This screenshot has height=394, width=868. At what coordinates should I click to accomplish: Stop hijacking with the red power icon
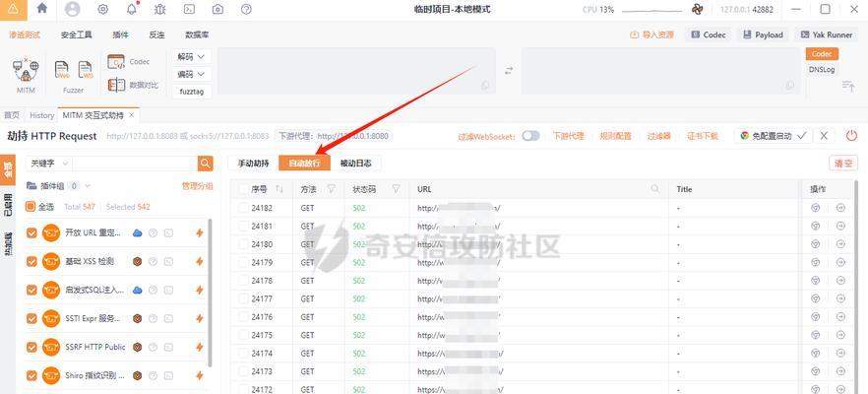(x=851, y=136)
